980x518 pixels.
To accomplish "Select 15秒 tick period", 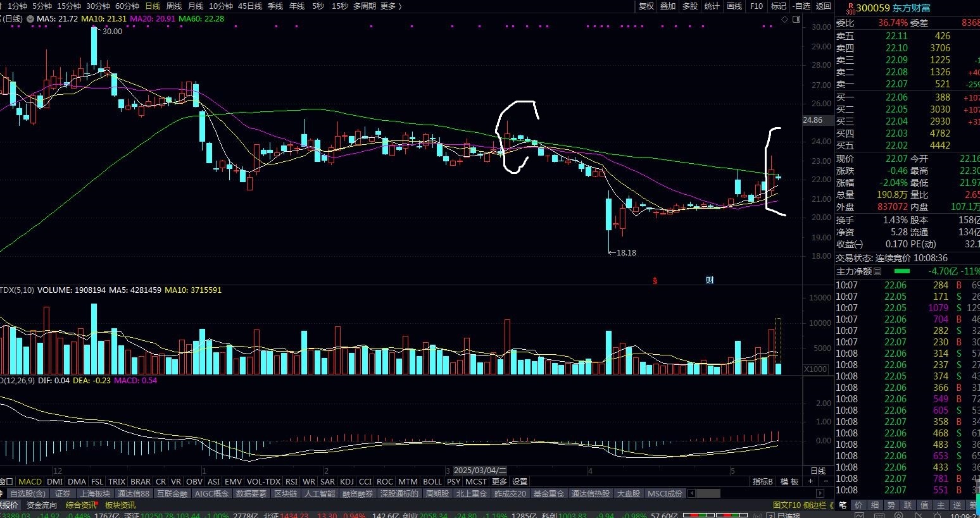I will (x=339, y=6).
